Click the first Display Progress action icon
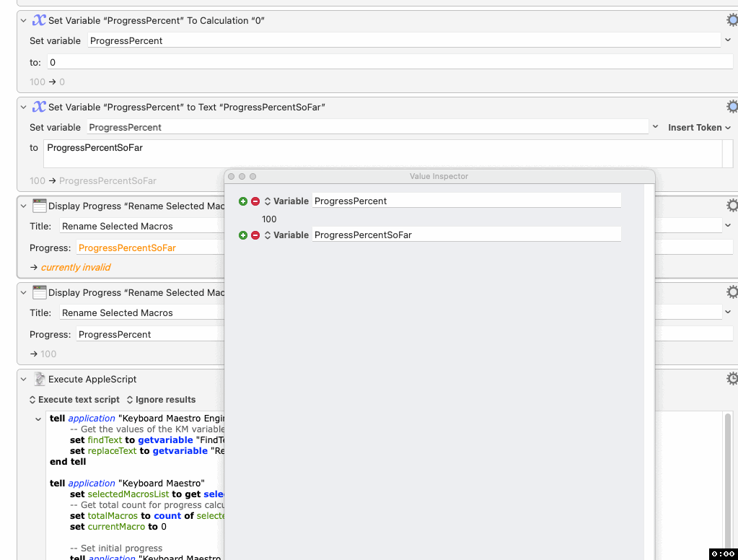The image size is (738, 560). [40, 206]
